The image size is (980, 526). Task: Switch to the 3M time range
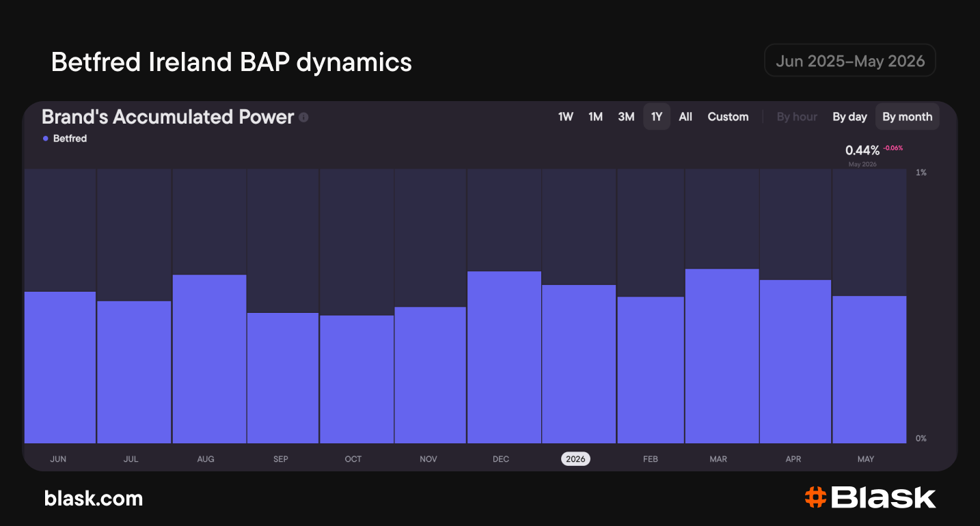click(626, 117)
